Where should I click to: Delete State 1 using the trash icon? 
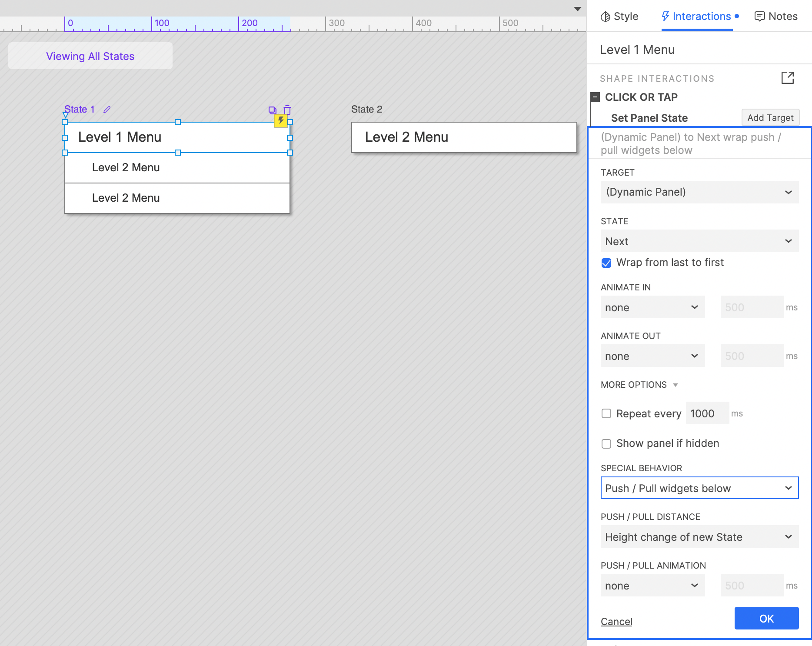click(287, 110)
